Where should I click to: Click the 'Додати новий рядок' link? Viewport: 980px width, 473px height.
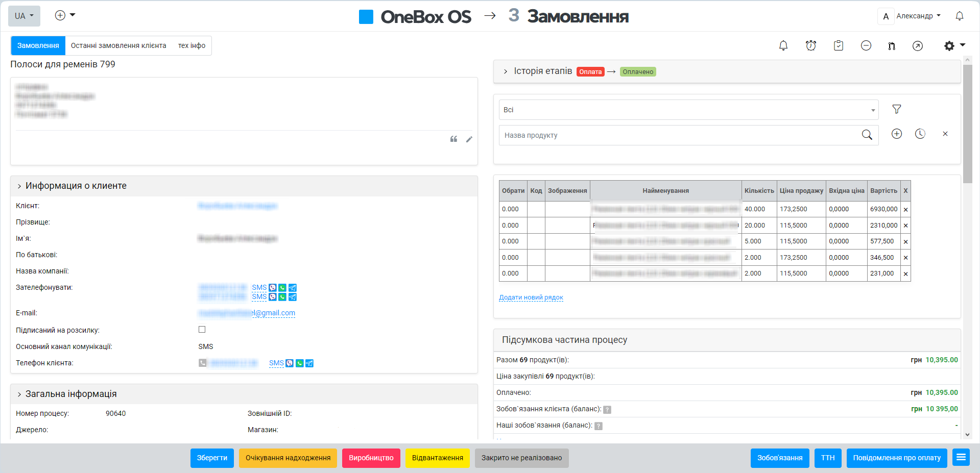(x=531, y=297)
